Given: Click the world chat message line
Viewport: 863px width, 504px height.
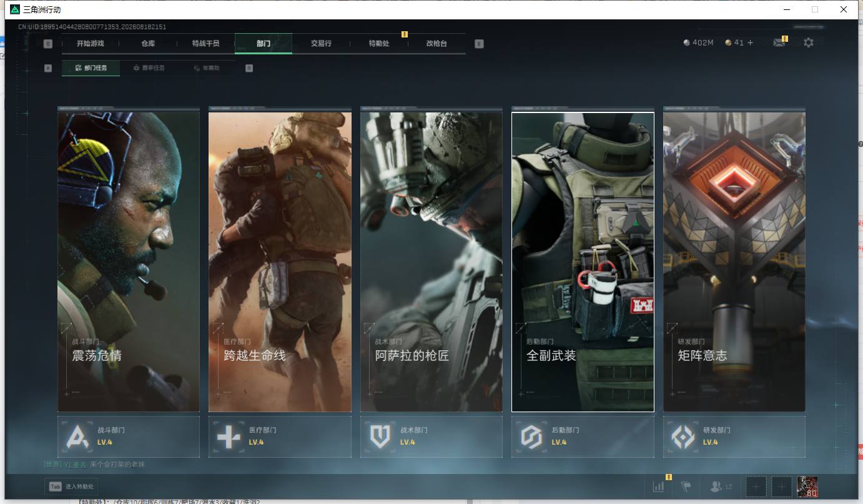Looking at the screenshot, I should coord(94,465).
